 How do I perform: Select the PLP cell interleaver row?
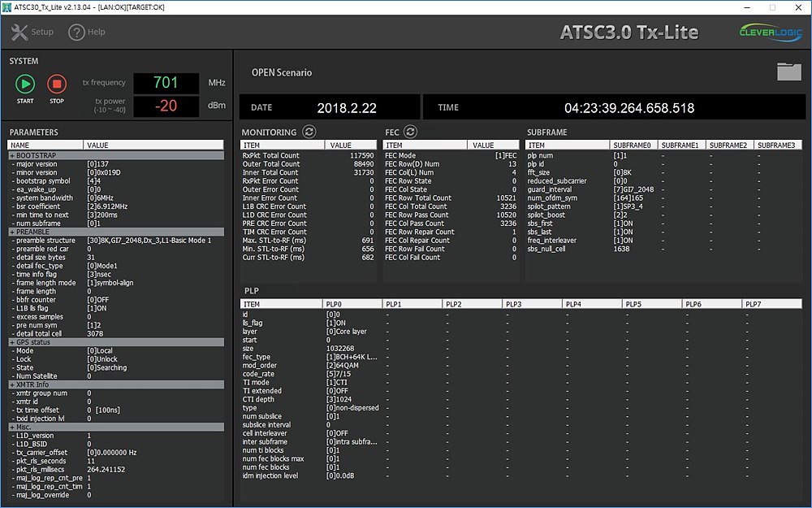point(521,433)
